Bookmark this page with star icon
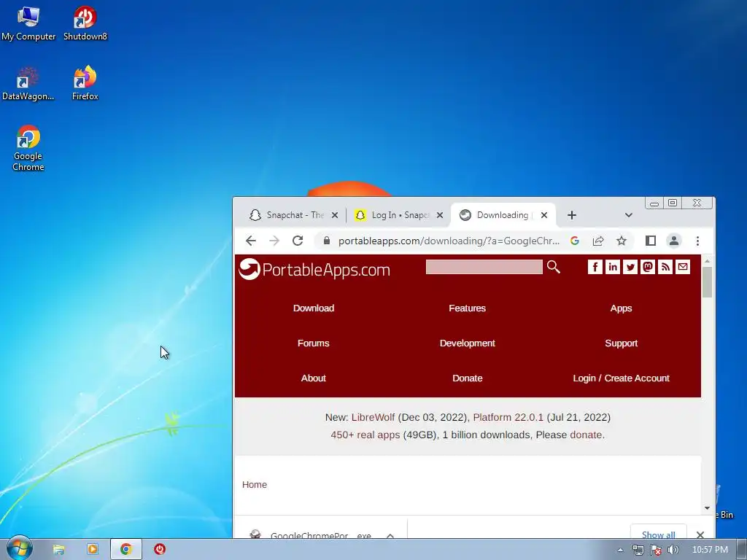This screenshot has width=747, height=560. point(622,241)
